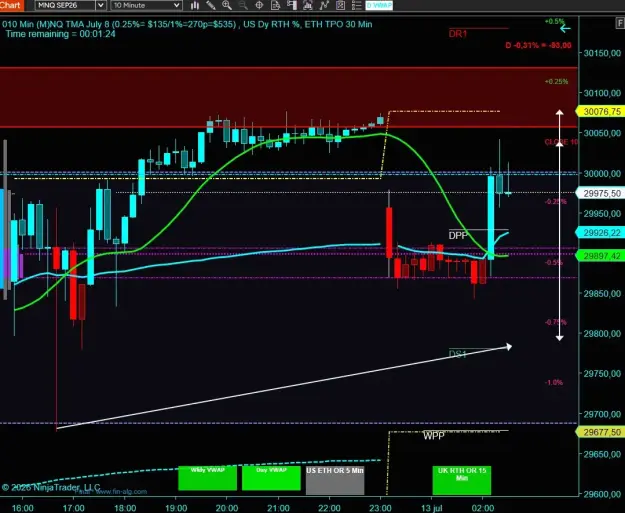625x513 pixels.
Task: Click the 29800,00 price axis label
Action: 602,334
